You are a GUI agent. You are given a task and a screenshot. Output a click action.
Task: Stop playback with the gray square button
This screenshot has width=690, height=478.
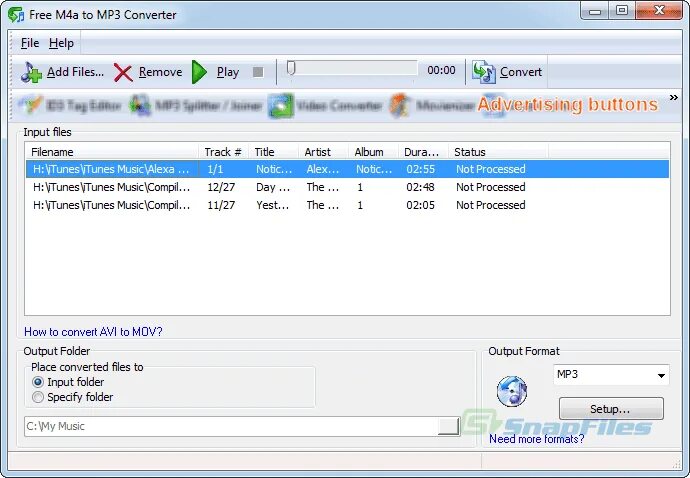(258, 72)
